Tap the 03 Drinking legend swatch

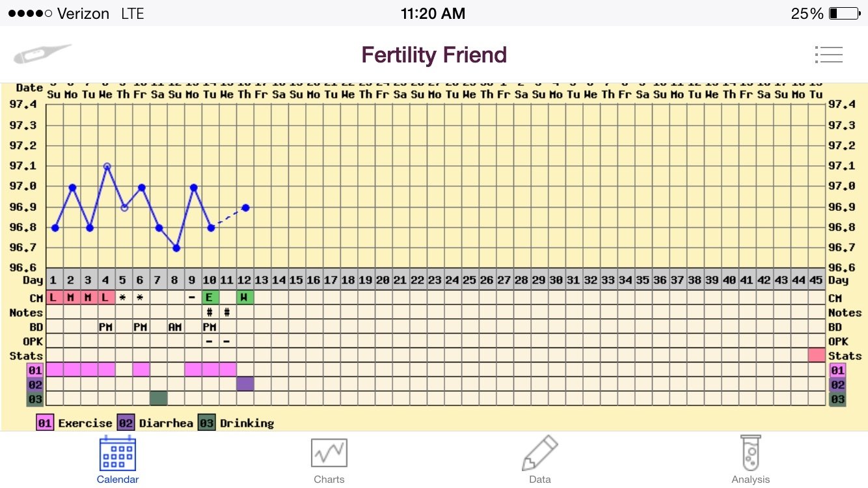click(x=206, y=423)
